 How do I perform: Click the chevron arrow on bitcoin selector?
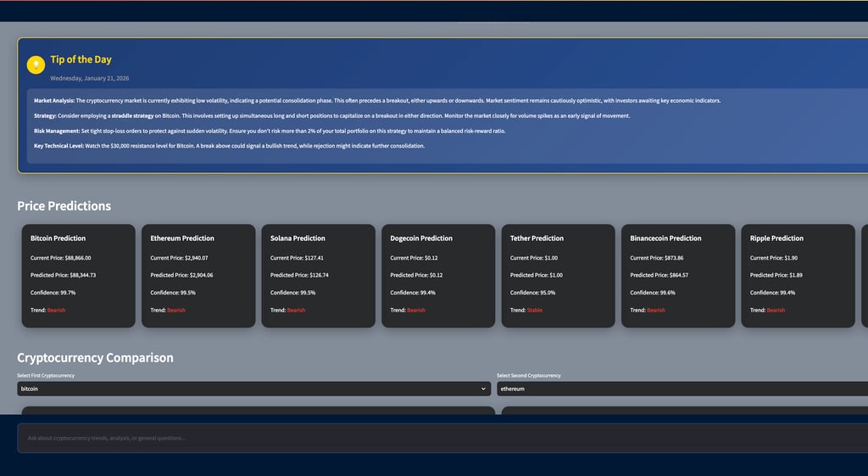(x=483, y=389)
